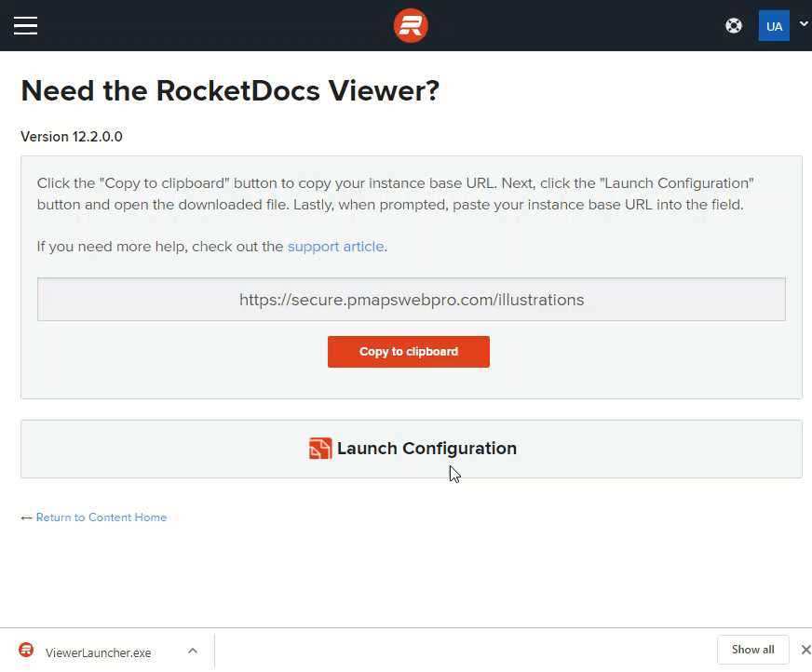This screenshot has width=812, height=672.
Task: Open the downloaded ViewerLauncher.exe file
Action: point(99,652)
